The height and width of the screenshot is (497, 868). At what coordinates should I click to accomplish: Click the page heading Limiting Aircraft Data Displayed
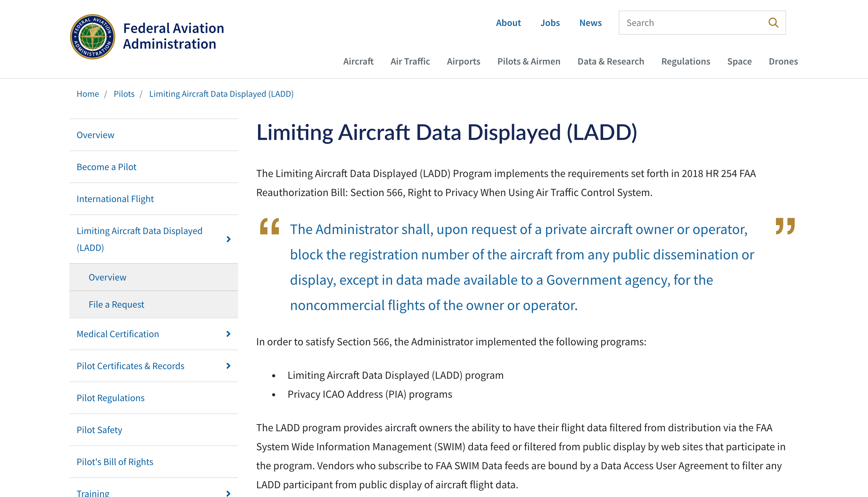pyautogui.click(x=447, y=132)
